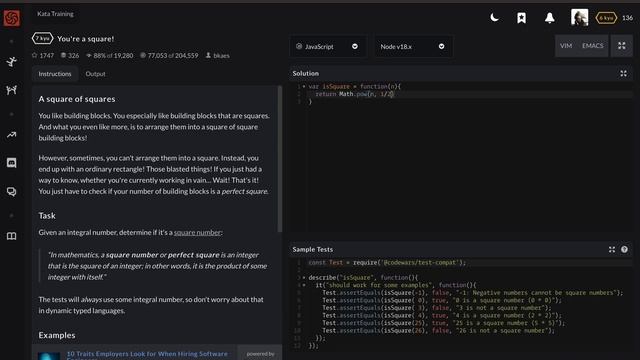This screenshot has height=360, width=640.
Task: Open the Discord sidebar icon
Action: click(x=11, y=163)
